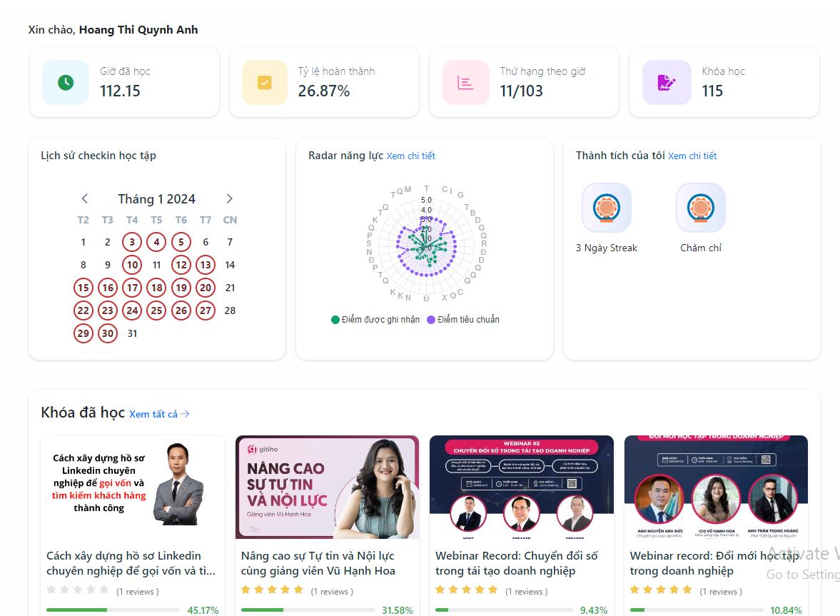Open the 3 Ngày Streak achievement badge
Screen dimensions: 840x616
[606, 207]
